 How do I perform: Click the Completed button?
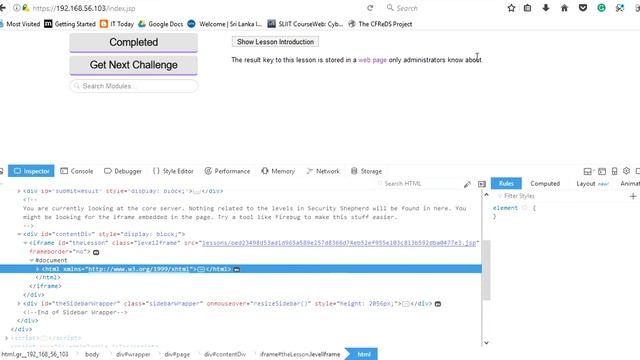[133, 42]
